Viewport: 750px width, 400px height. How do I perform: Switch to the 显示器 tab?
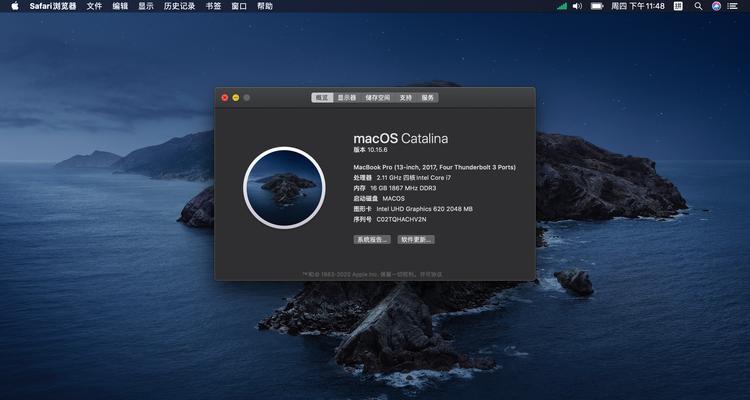(347, 98)
